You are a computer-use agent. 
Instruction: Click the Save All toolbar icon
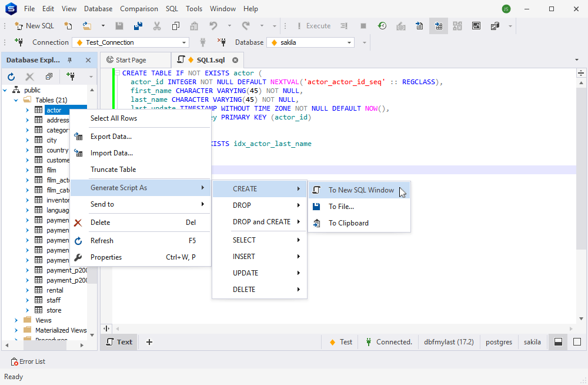click(x=137, y=26)
